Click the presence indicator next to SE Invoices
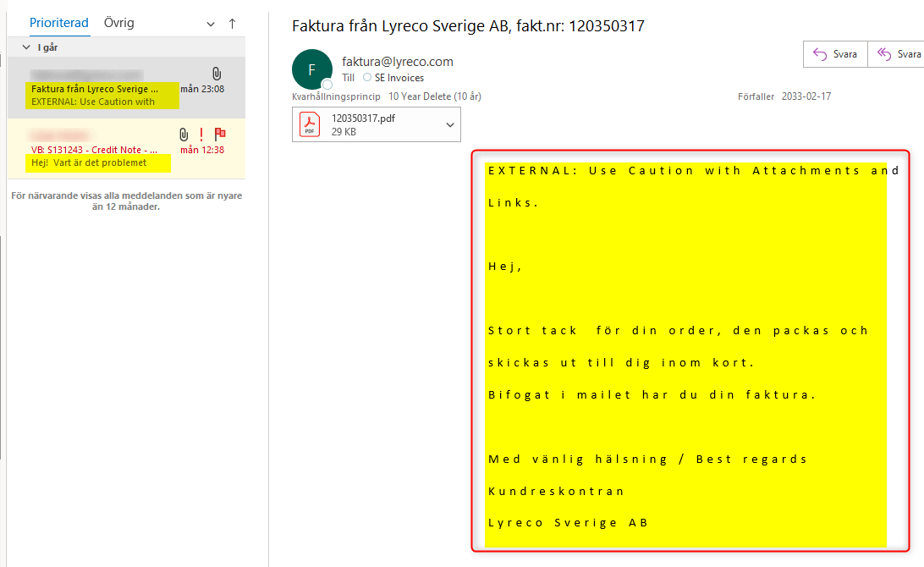 (x=367, y=77)
